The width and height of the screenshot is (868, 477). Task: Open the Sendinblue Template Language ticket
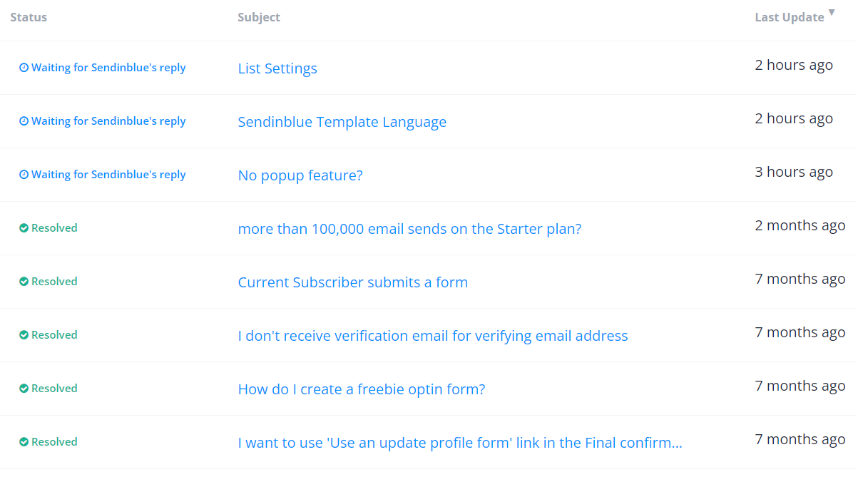pos(342,122)
